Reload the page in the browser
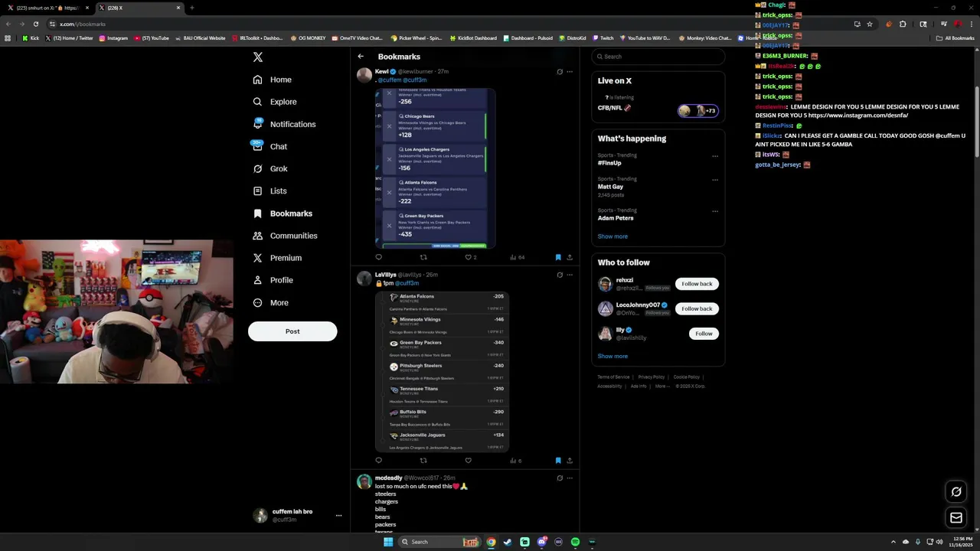This screenshot has width=980, height=551. [35, 24]
